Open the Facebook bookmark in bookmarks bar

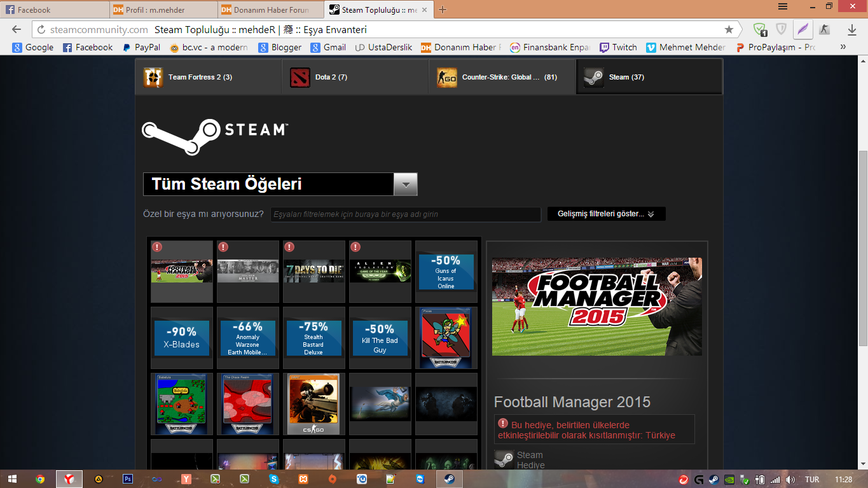[88, 47]
